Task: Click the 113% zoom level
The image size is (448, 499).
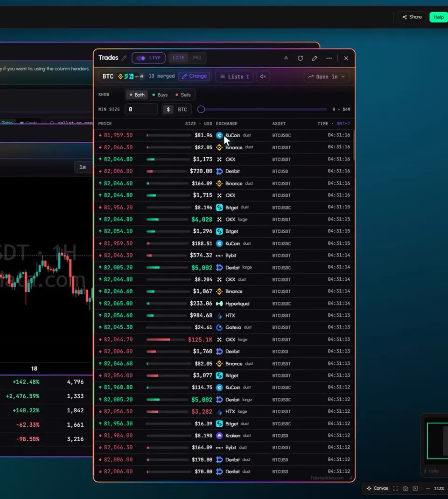Action: (439, 488)
